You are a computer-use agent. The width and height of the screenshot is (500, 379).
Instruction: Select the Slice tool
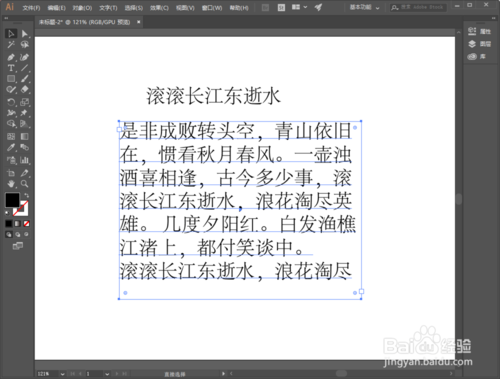[24, 173]
